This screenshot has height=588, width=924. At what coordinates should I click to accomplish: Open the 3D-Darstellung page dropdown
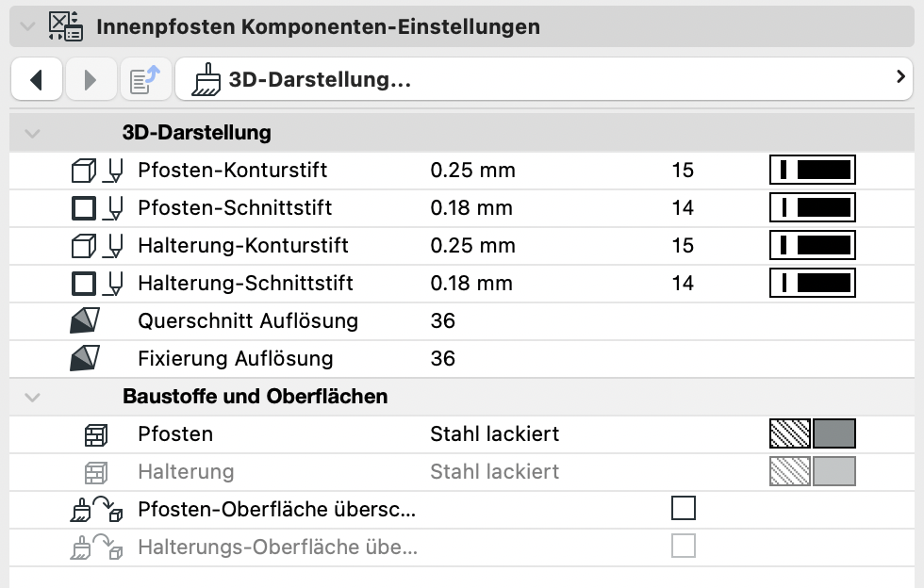pos(544,79)
